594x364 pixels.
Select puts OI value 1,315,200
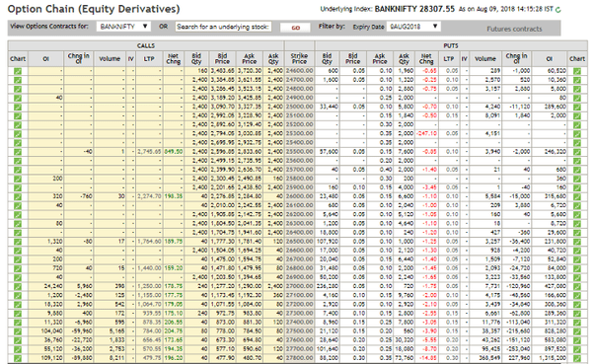554,358
